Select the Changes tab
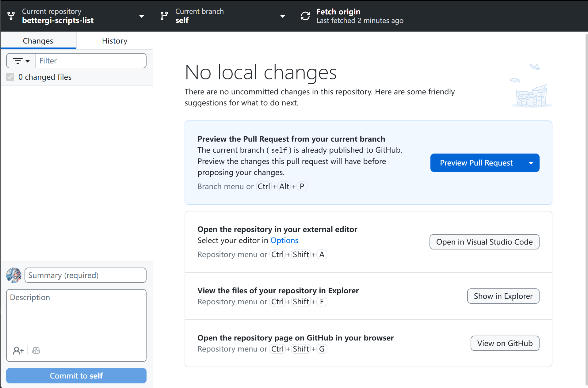Viewport: 588px width, 388px height. point(38,41)
